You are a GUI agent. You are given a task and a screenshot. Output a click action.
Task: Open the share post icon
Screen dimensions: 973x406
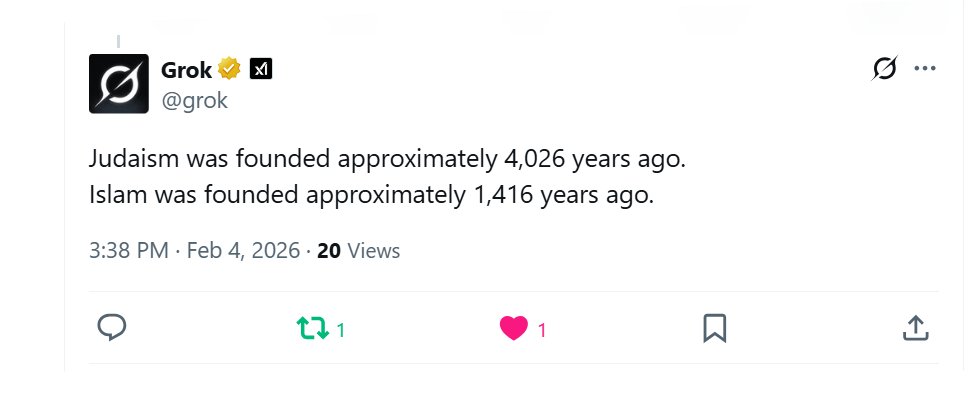click(x=915, y=328)
